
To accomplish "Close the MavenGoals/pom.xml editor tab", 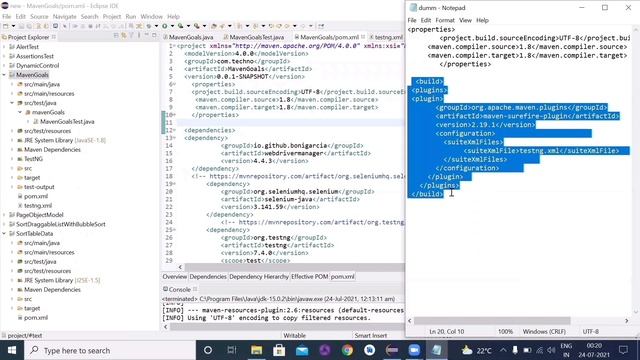I will (x=363, y=37).
